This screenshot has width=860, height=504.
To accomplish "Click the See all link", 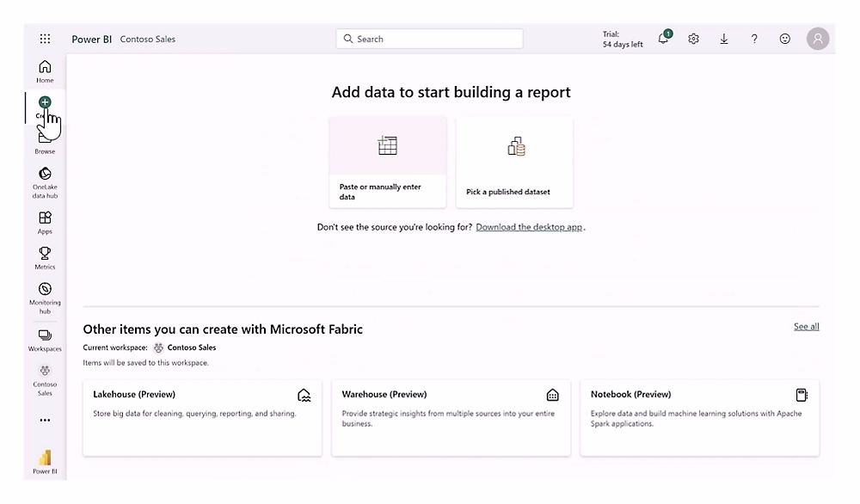I will tap(806, 327).
